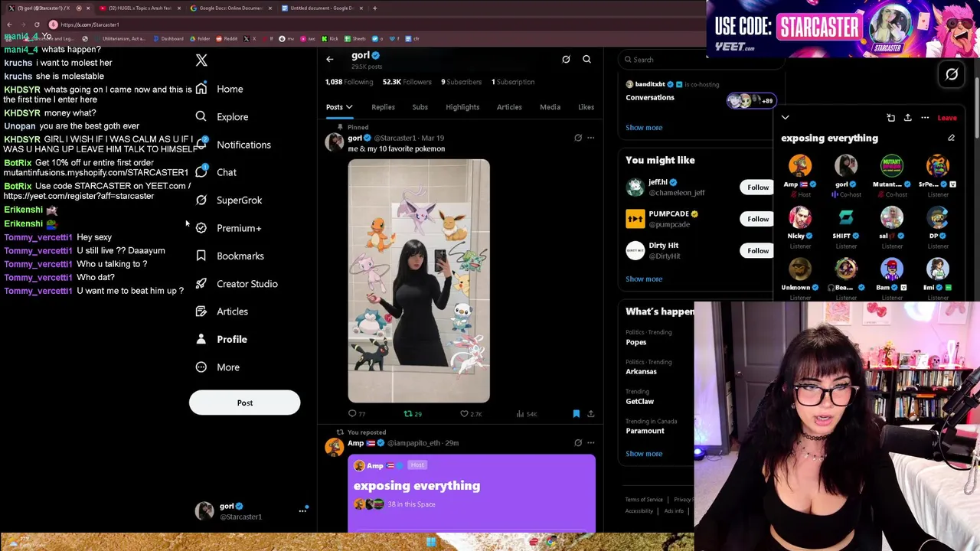Open the Arkansas trending topic
This screenshot has width=980, height=551.
[x=641, y=372]
